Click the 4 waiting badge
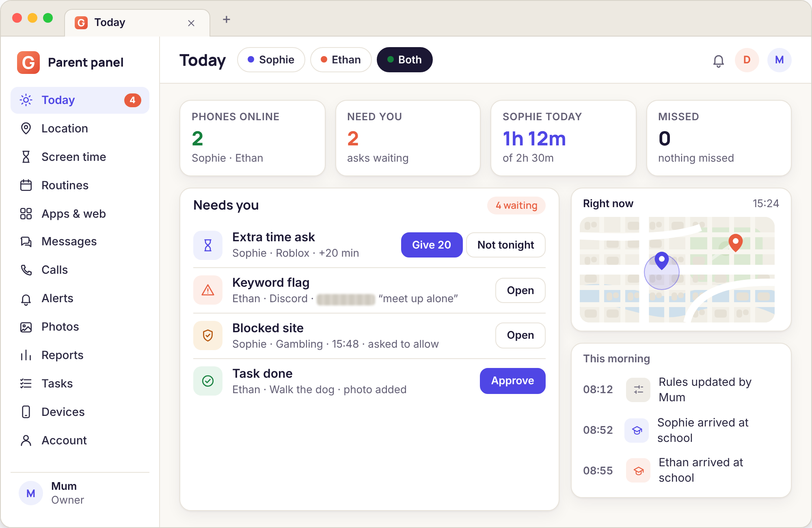The width and height of the screenshot is (812, 528). pos(516,206)
